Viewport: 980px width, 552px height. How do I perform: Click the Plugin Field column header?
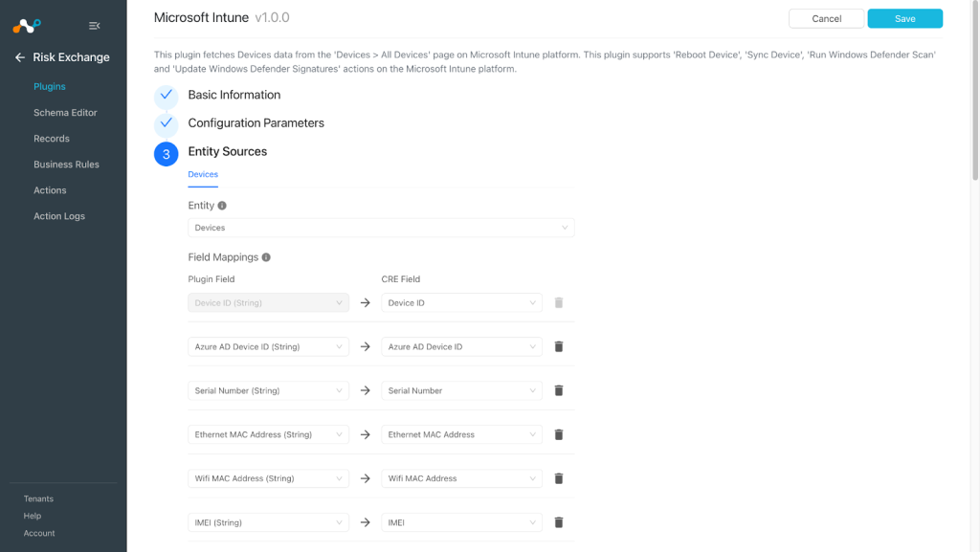click(212, 279)
